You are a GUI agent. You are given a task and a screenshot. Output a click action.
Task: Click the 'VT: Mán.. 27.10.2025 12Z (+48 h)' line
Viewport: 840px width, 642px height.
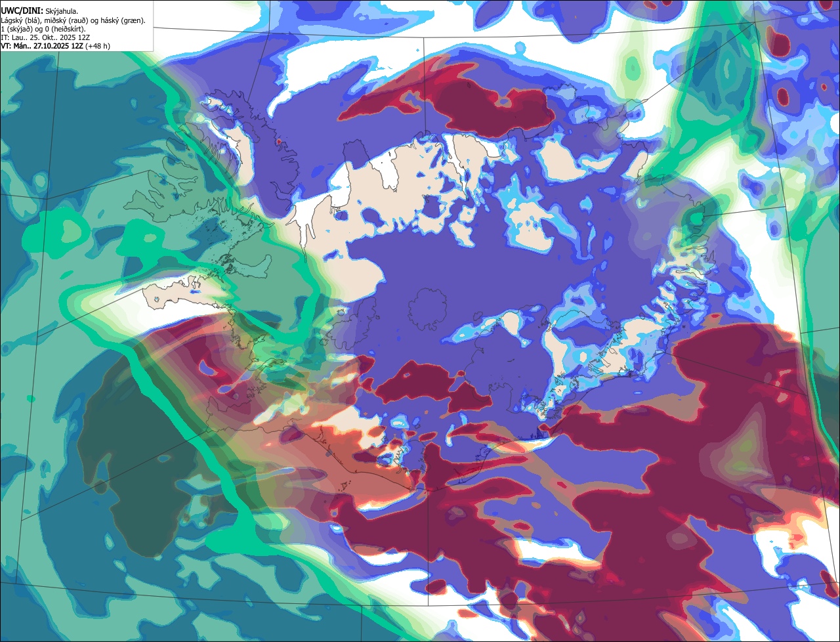[x=55, y=46]
